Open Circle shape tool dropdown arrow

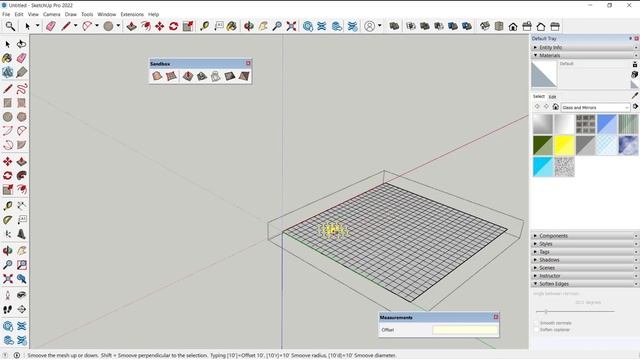click(118, 26)
